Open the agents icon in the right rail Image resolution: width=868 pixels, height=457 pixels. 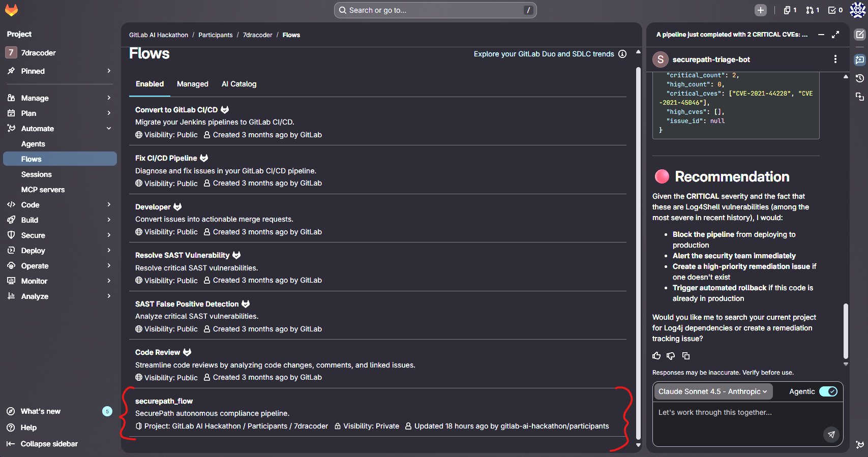pyautogui.click(x=859, y=97)
